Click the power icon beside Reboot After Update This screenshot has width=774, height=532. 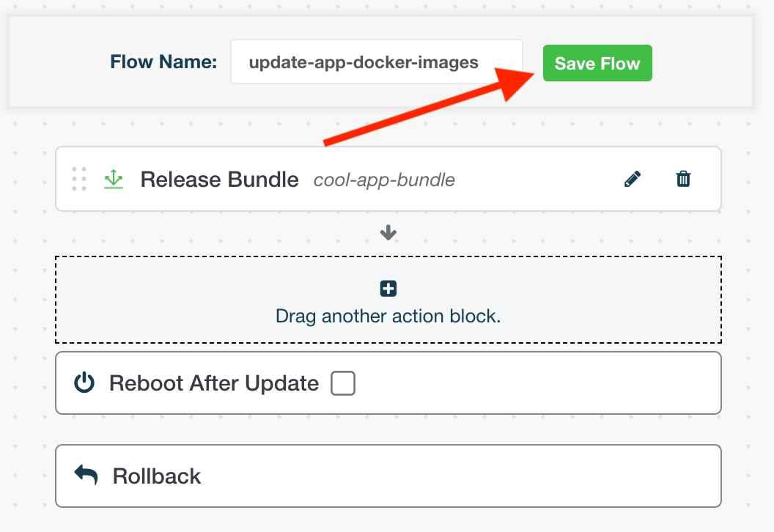coord(85,383)
